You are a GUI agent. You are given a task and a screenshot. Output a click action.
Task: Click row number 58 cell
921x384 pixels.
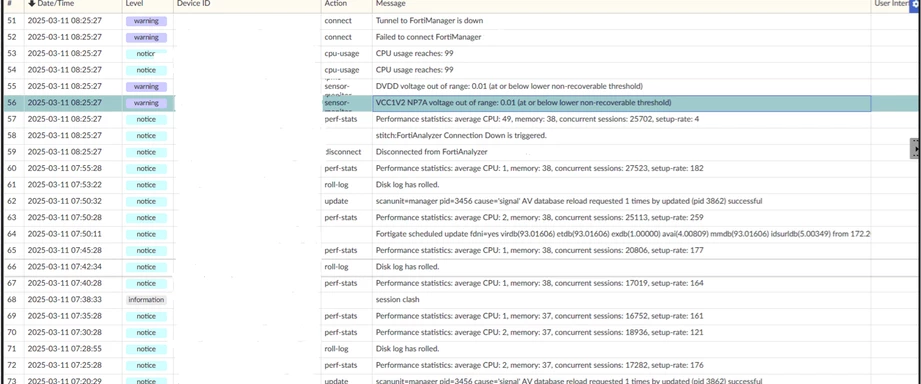[11, 136]
